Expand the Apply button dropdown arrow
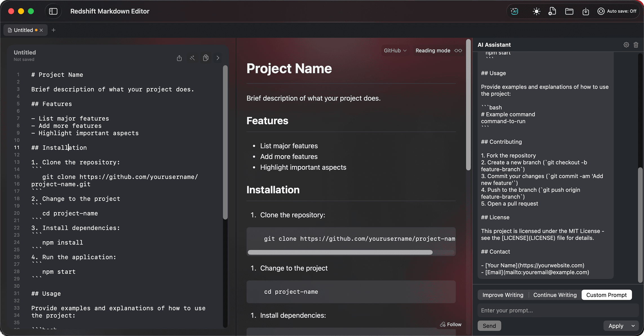The height and width of the screenshot is (336, 644). (x=633, y=326)
